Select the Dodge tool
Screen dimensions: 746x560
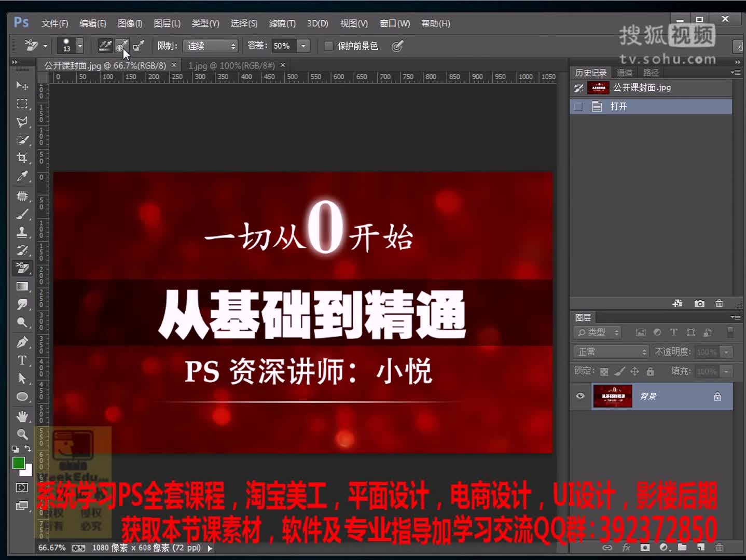click(x=22, y=322)
